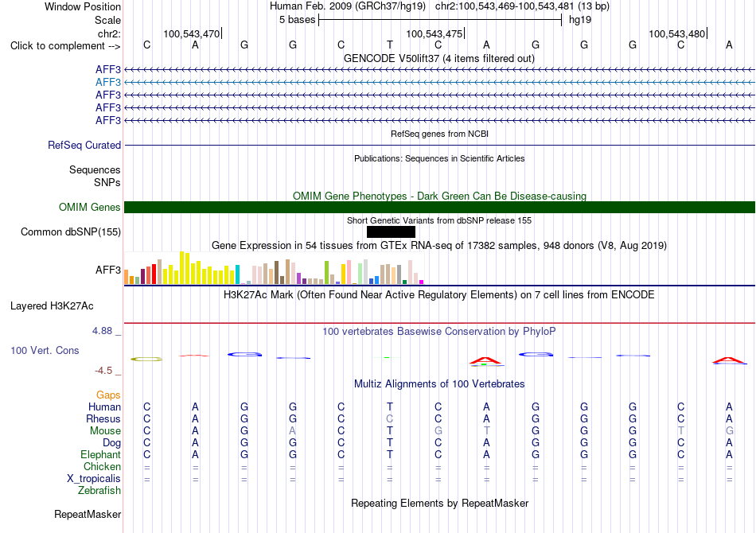756x533 pixels.
Task: Click the Sequences label under Publications
Action: [x=95, y=169]
